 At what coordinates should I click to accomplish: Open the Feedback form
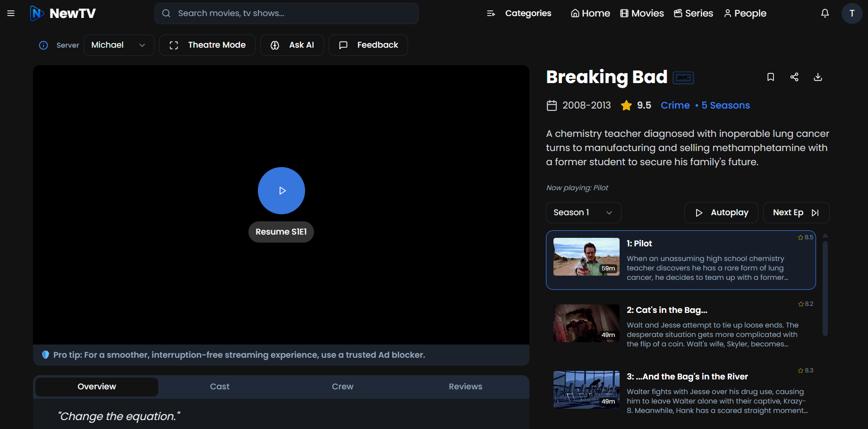[x=368, y=45]
